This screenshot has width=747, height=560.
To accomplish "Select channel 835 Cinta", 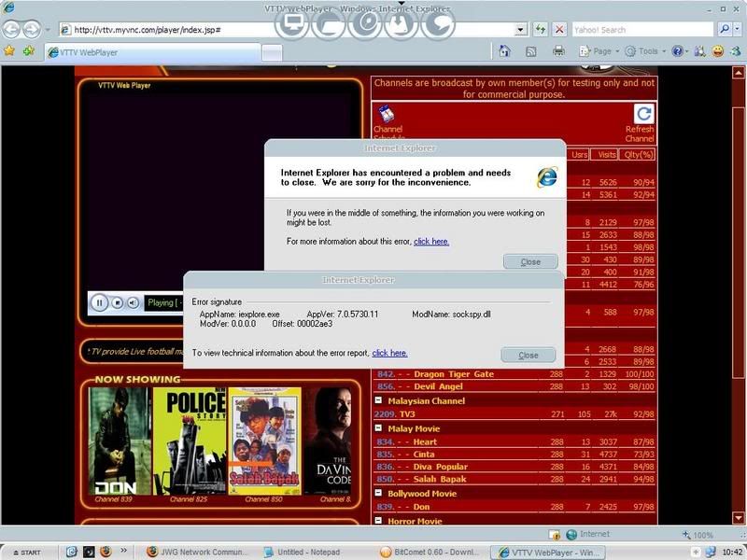I will click(x=514, y=454).
